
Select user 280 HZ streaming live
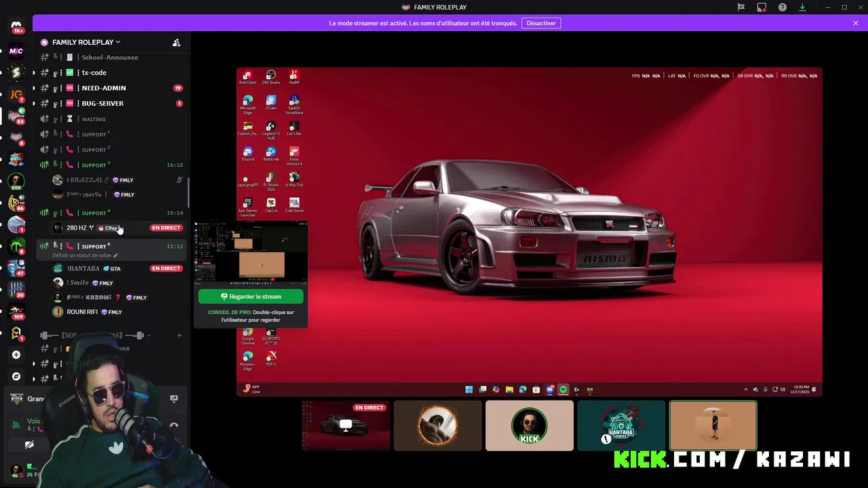pos(117,228)
